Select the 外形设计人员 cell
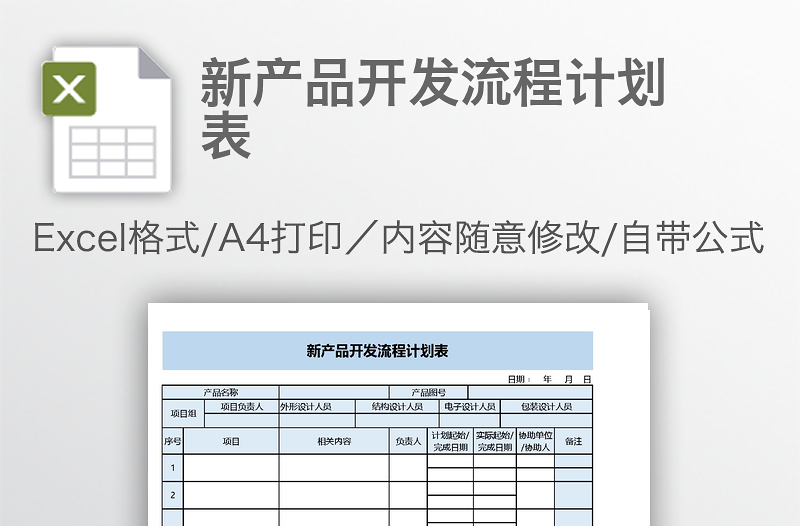Screen dimensions: 800x526 (x=317, y=407)
